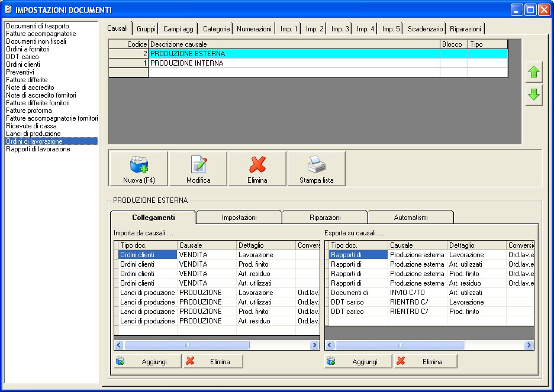
Task: Switch to the Gruppi tab
Action: click(146, 28)
